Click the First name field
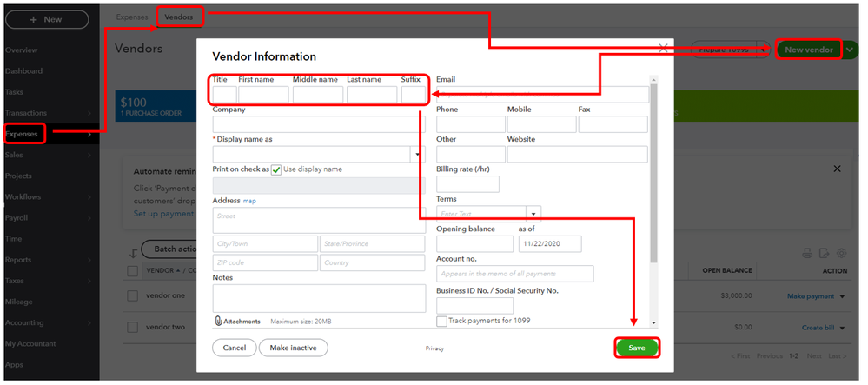The image size is (868, 385). click(263, 95)
